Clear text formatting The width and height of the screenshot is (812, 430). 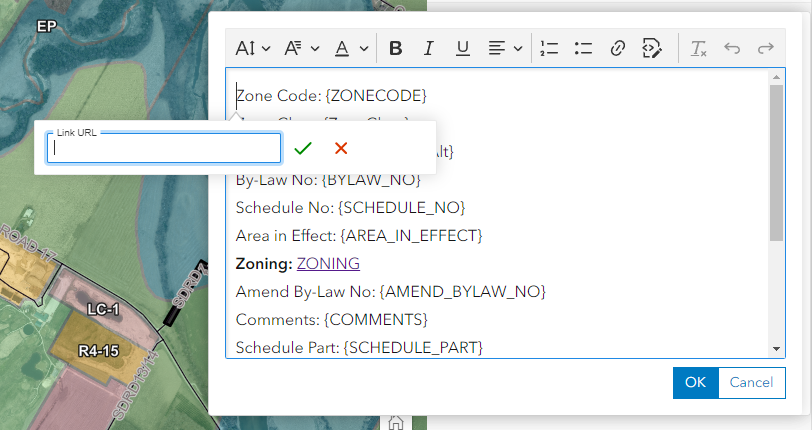[x=698, y=48]
